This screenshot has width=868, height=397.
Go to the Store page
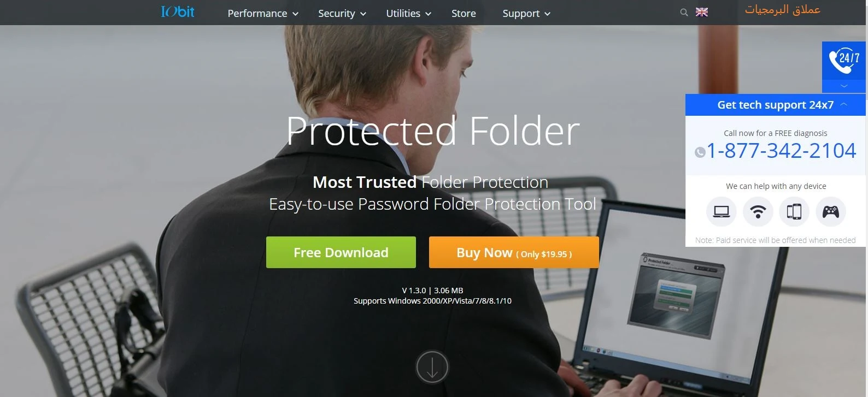[x=464, y=13]
